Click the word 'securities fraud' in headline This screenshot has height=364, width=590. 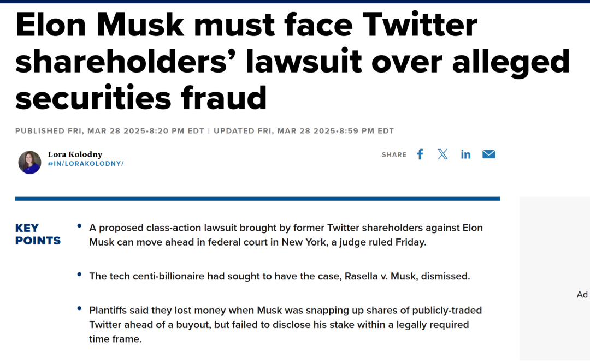pos(141,98)
